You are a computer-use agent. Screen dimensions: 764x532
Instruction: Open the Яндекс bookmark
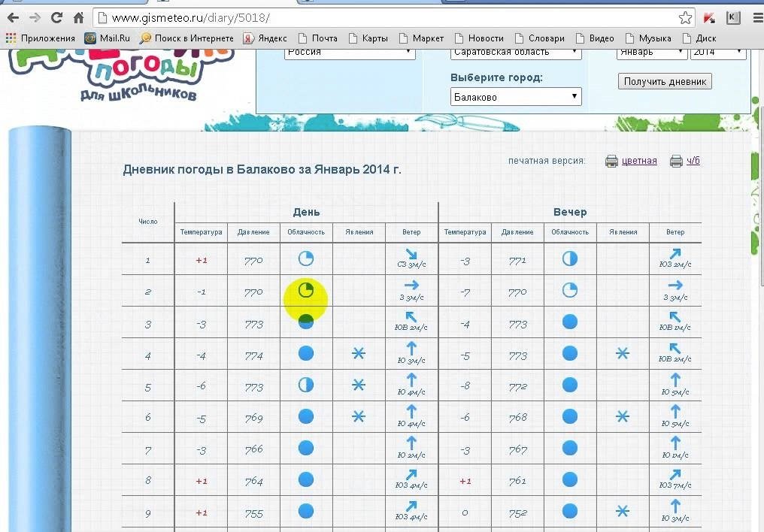click(265, 38)
